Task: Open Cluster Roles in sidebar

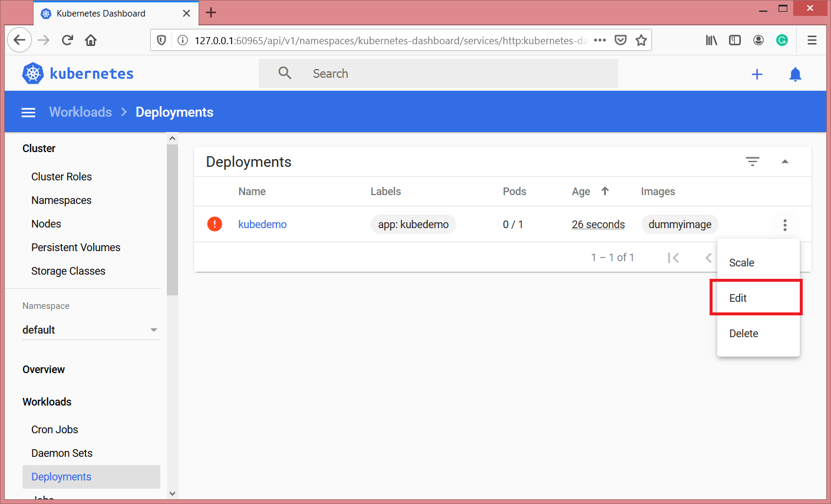Action: point(61,177)
